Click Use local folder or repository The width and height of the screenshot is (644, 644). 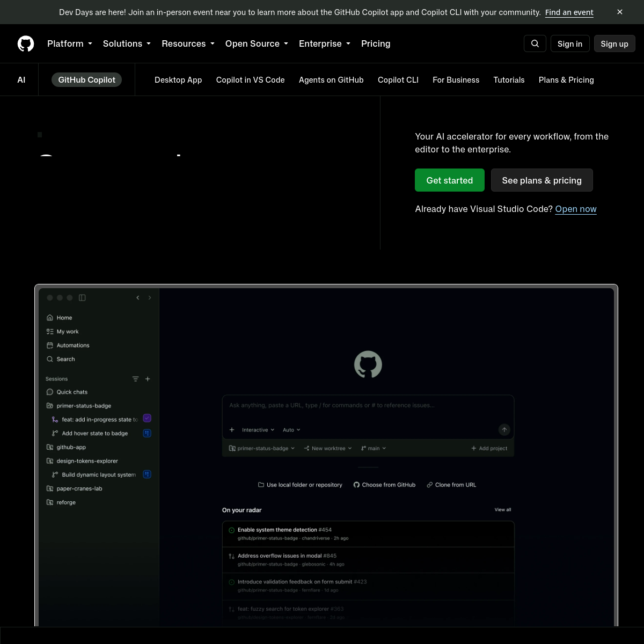pyautogui.click(x=300, y=485)
